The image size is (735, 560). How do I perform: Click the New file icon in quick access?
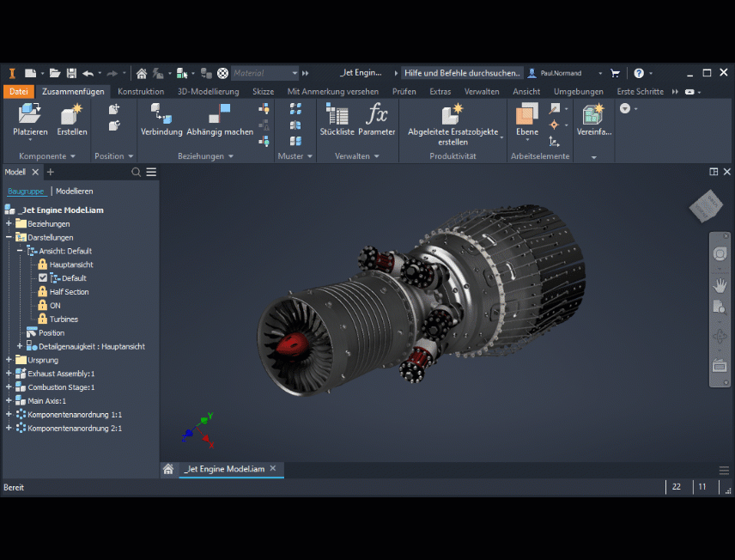(30, 73)
